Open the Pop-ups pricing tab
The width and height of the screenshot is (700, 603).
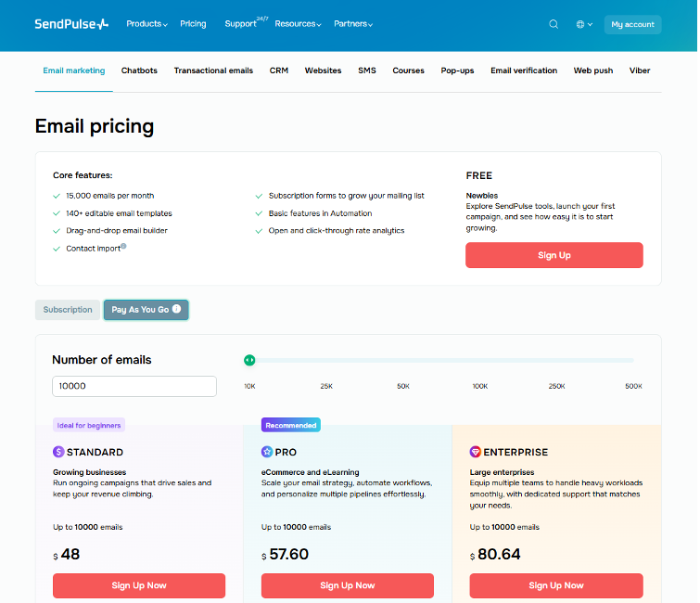458,71
